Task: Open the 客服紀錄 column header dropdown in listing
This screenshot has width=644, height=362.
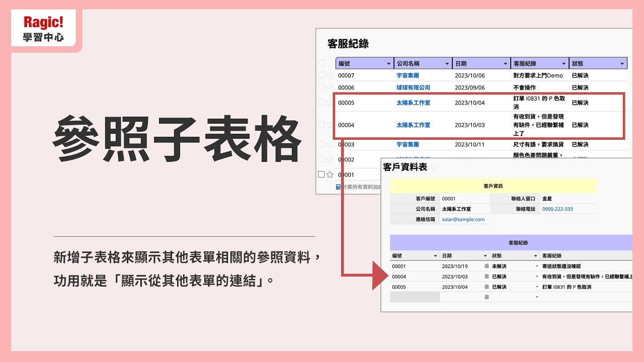Action: click(564, 64)
